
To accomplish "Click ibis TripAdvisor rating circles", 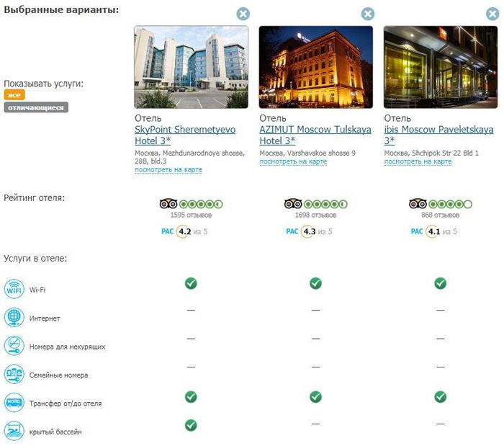I will pyautogui.click(x=450, y=204).
